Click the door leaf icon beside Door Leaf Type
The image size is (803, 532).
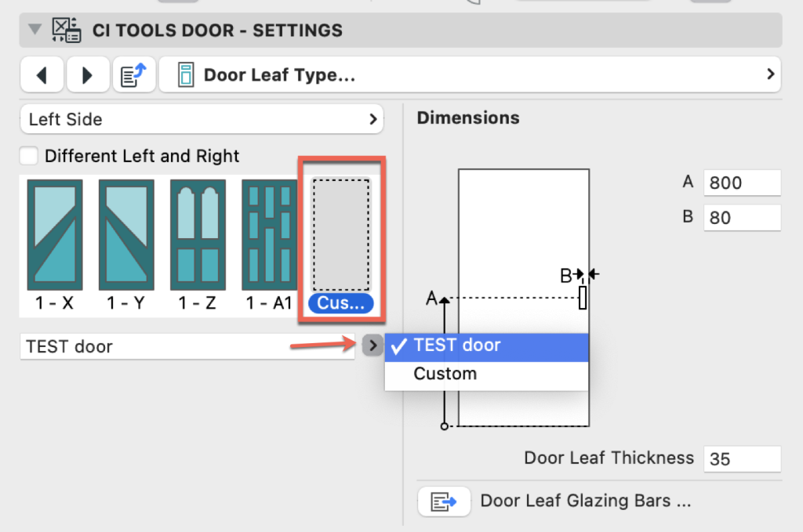pos(186,74)
